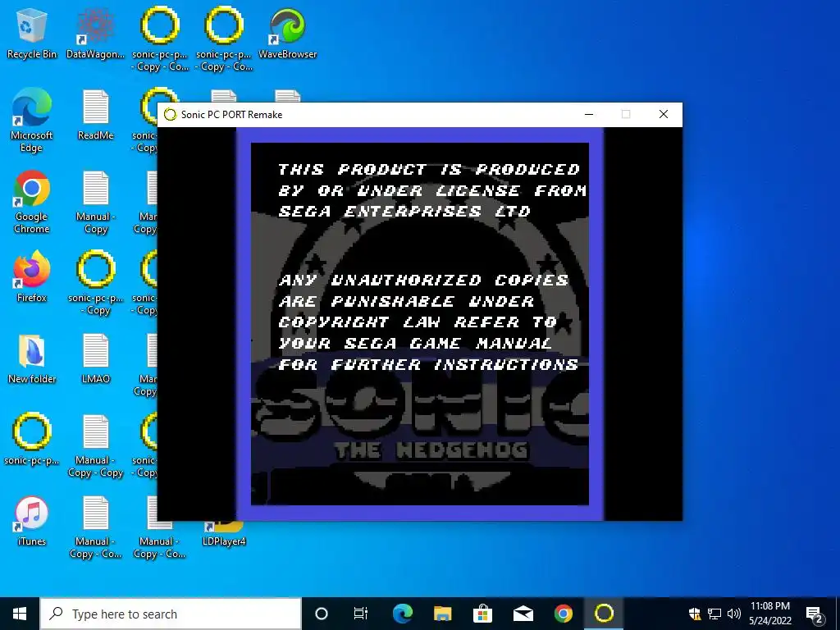Switch to Sonic PC PORT taskbar button
The image size is (840, 630).
(604, 614)
